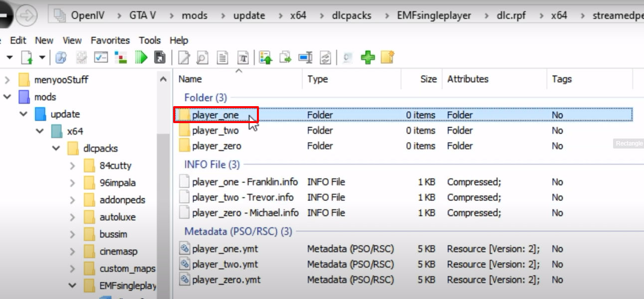This screenshot has height=299, width=644.
Task: Click the View file magnifier page icon
Action: [x=203, y=57]
